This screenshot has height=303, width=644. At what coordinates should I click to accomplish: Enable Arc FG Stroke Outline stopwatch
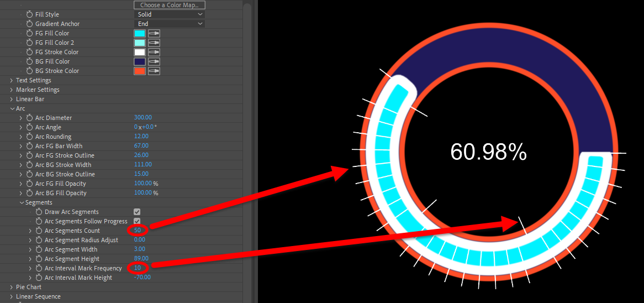pyautogui.click(x=30, y=155)
